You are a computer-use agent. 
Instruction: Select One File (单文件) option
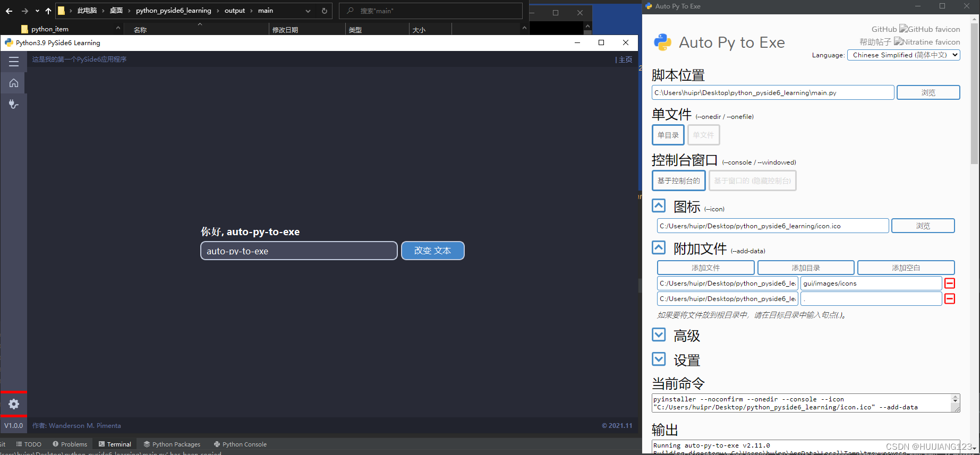pyautogui.click(x=703, y=135)
